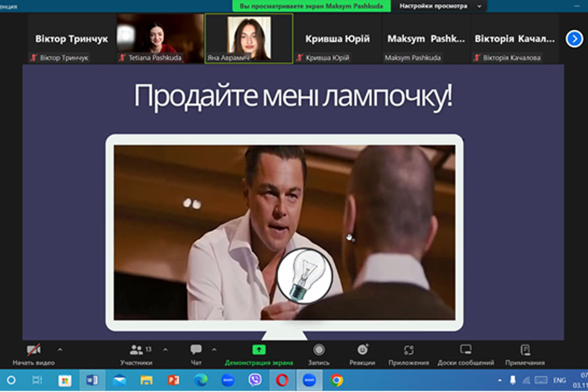Open the Reactions icon
The width and height of the screenshot is (588, 392).
click(x=362, y=350)
